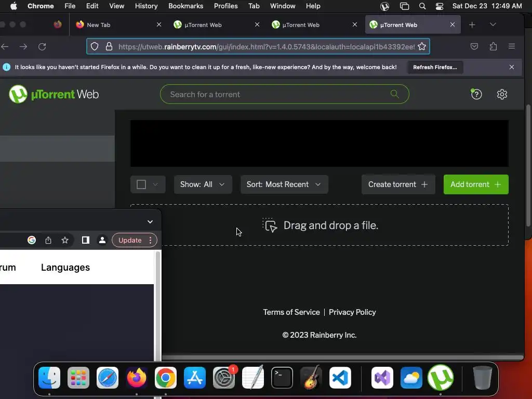Click the Firefox vertical scrollbar
Image resolution: width=532 pixels, height=399 pixels.
pyautogui.click(x=528, y=166)
